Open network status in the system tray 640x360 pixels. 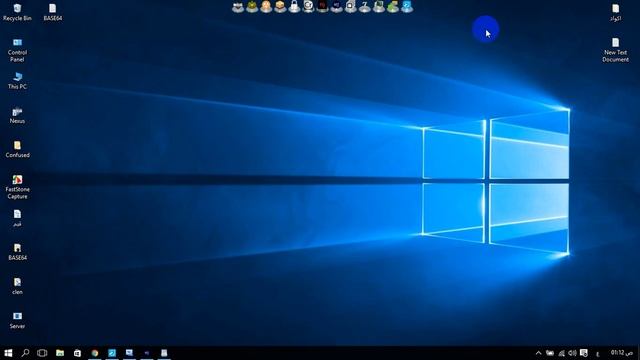pos(562,353)
